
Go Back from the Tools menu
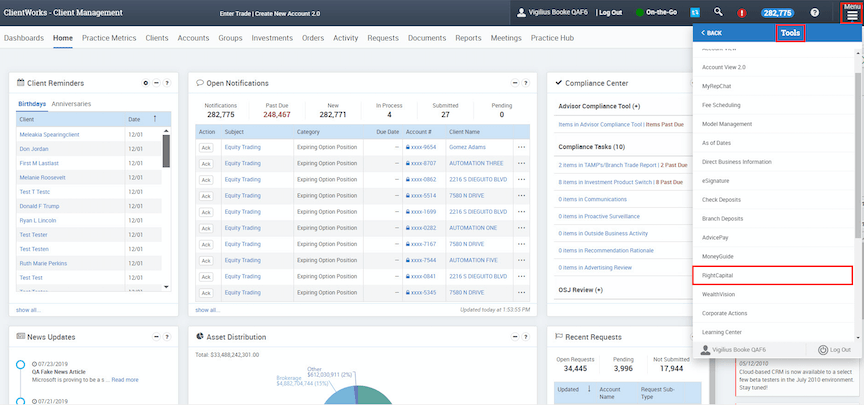point(713,33)
